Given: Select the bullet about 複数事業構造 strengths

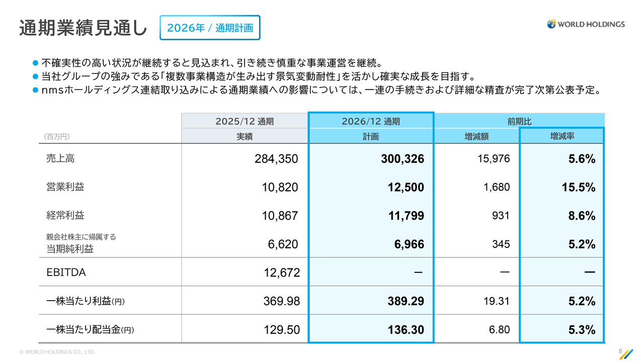Looking at the screenshot, I should coord(254,77).
